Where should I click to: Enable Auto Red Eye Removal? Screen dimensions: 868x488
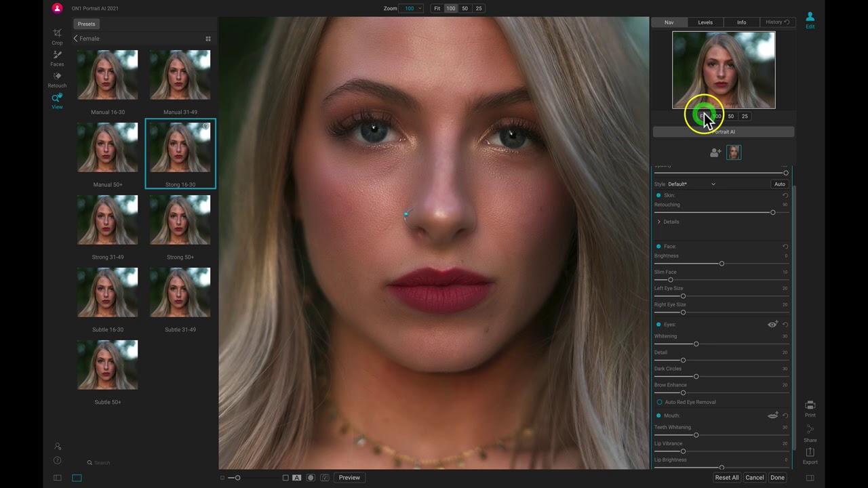[x=659, y=402]
